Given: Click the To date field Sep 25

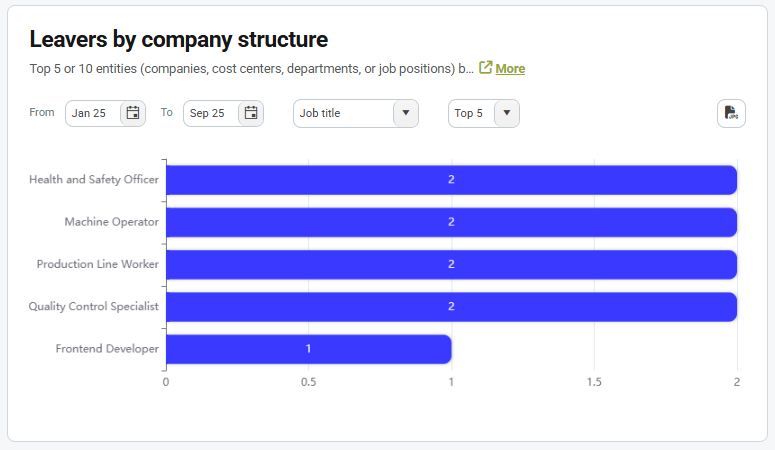Looking at the screenshot, I should [x=208, y=113].
